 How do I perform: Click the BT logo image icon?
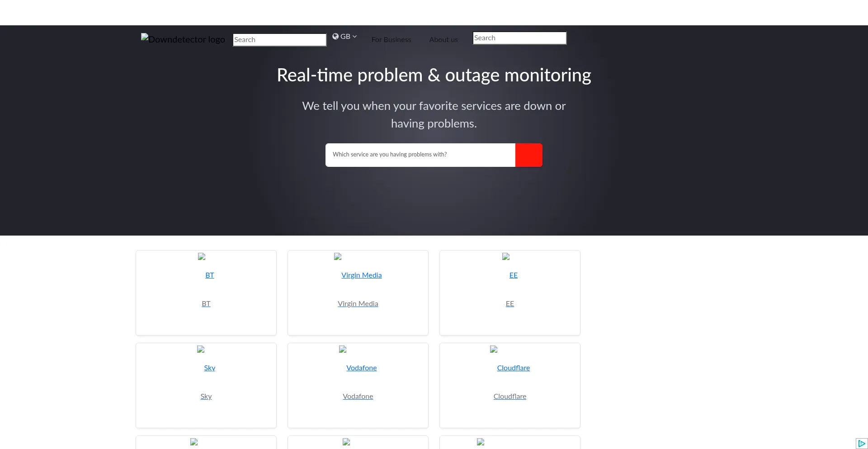tap(202, 257)
